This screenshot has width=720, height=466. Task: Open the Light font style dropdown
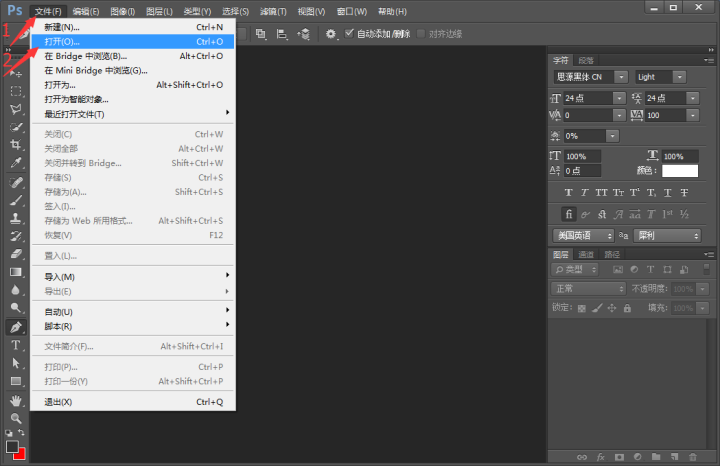tap(660, 77)
